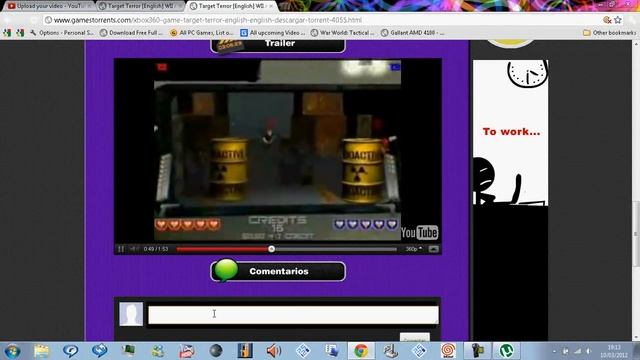Open the All upcoming Video... bookmark
Screen dimensions: 640x360
273,33
